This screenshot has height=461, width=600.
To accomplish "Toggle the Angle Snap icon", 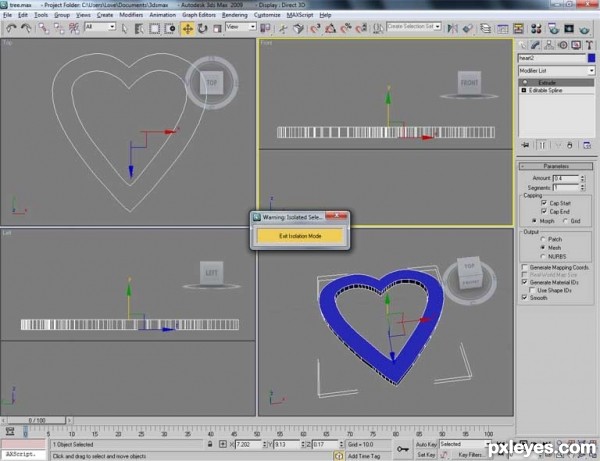I will coord(330,28).
